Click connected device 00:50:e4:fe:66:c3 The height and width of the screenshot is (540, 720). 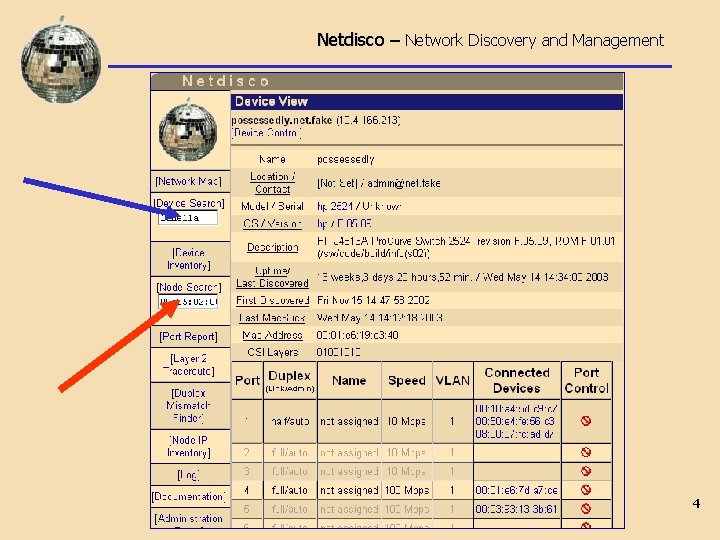coord(515,421)
